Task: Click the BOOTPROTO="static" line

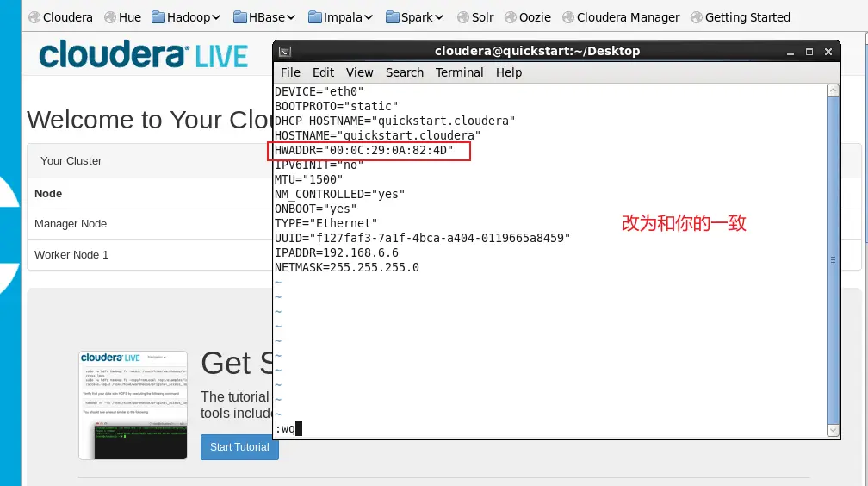Action: pyautogui.click(x=336, y=106)
